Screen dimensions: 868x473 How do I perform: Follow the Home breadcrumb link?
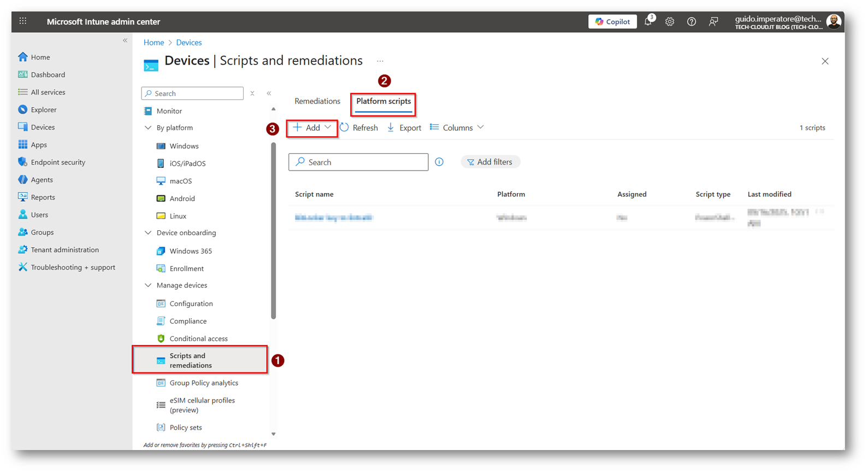coord(153,43)
